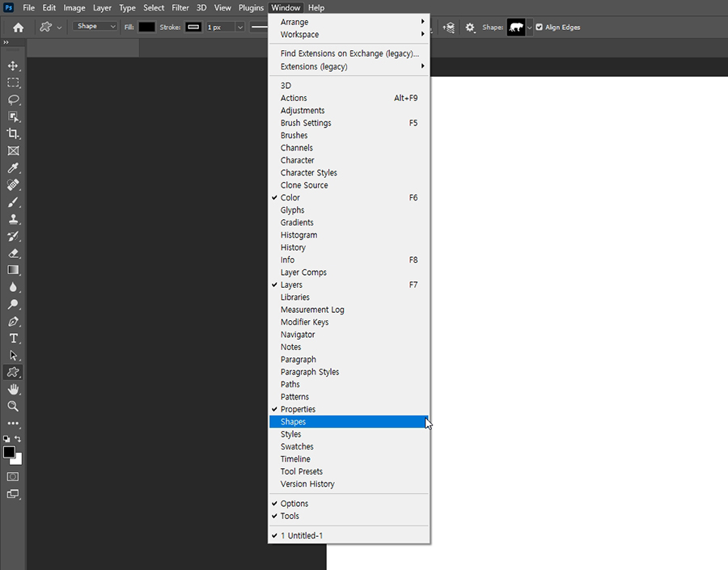Select the 1 Untitled-1 document entry

pyautogui.click(x=349, y=536)
